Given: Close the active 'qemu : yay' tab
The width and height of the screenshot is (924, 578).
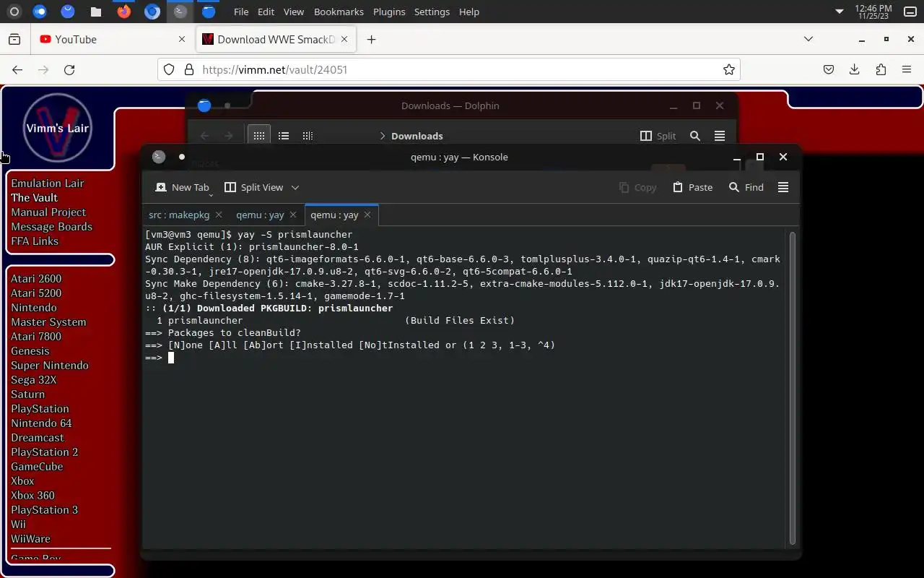Looking at the screenshot, I should pyautogui.click(x=367, y=215).
